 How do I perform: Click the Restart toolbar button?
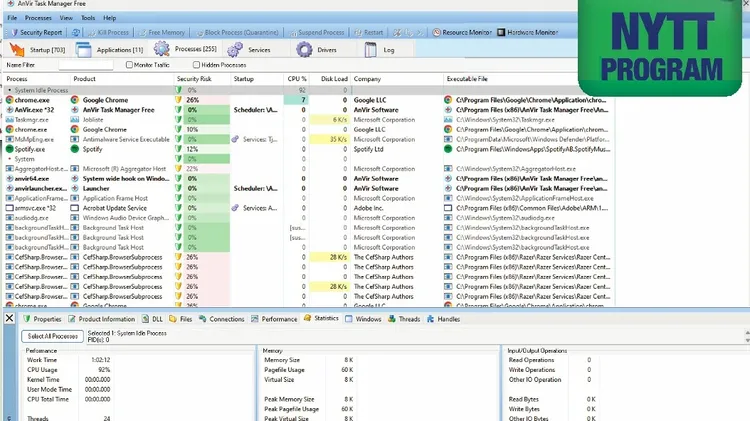point(368,33)
